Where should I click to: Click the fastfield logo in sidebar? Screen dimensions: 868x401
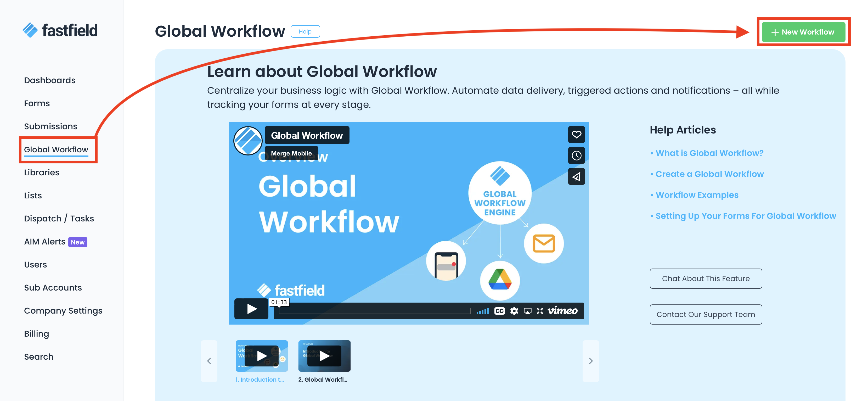coord(60,30)
